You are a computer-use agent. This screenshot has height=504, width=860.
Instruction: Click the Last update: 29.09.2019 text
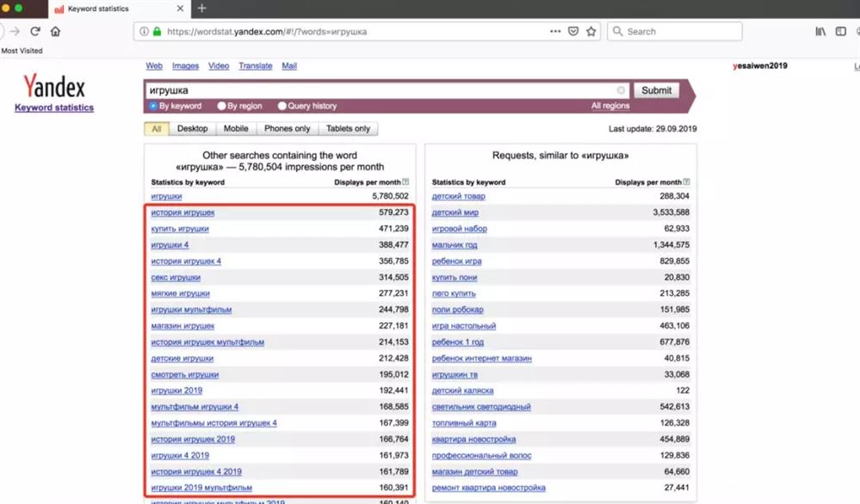point(653,129)
